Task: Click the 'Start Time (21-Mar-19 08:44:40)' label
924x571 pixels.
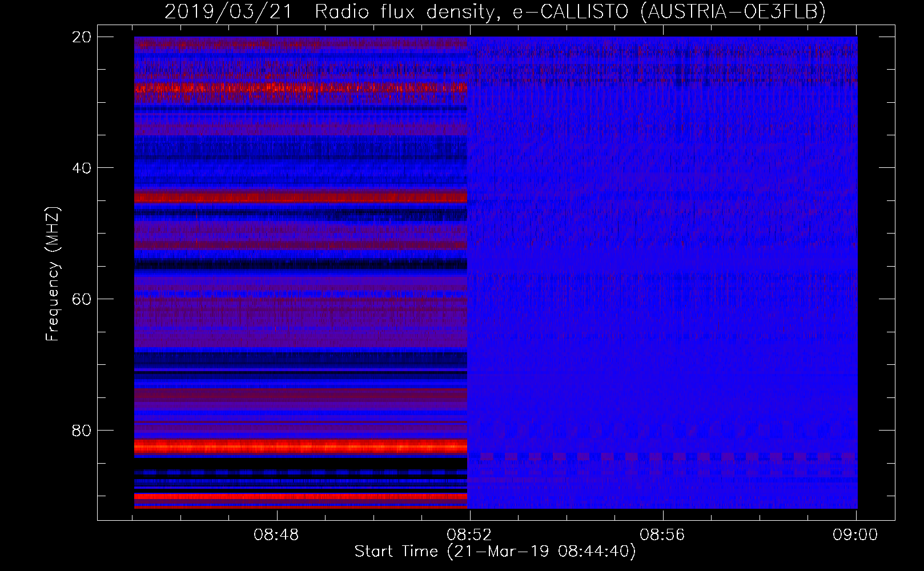Action: tap(495, 552)
